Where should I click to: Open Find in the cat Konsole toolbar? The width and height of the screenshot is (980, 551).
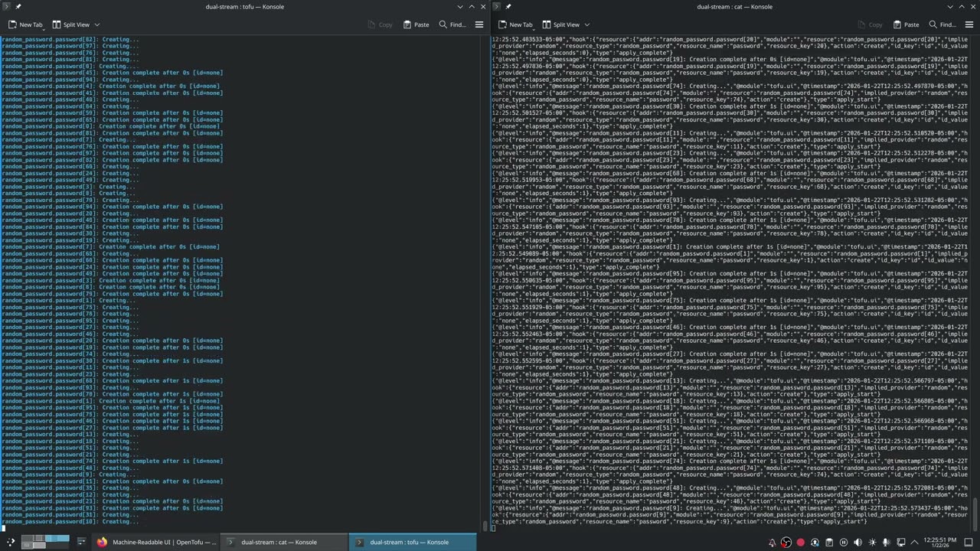coord(942,24)
